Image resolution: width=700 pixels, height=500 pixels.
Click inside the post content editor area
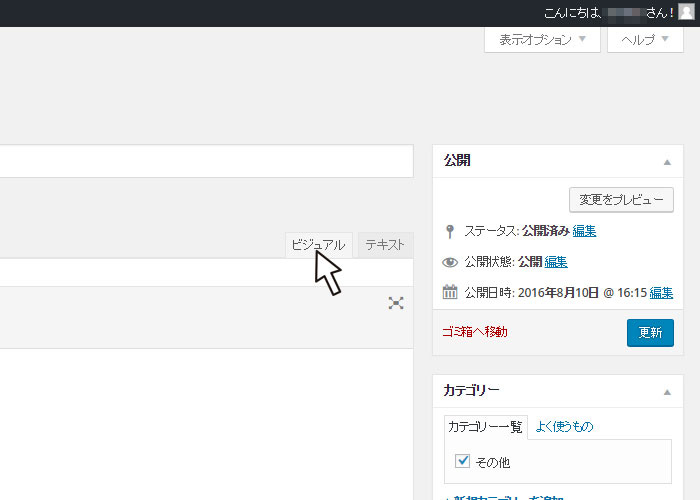[206, 424]
